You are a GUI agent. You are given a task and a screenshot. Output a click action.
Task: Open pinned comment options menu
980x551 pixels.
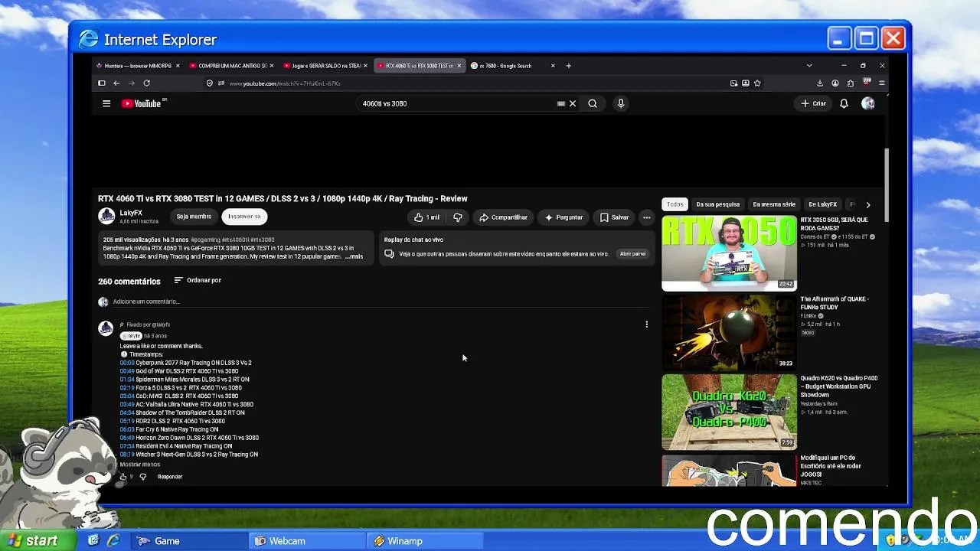(646, 324)
